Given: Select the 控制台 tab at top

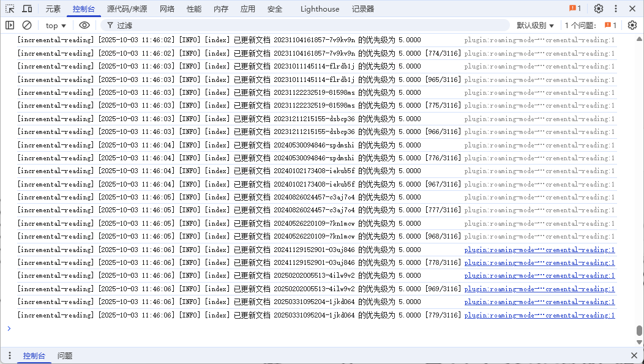Looking at the screenshot, I should [x=83, y=9].
